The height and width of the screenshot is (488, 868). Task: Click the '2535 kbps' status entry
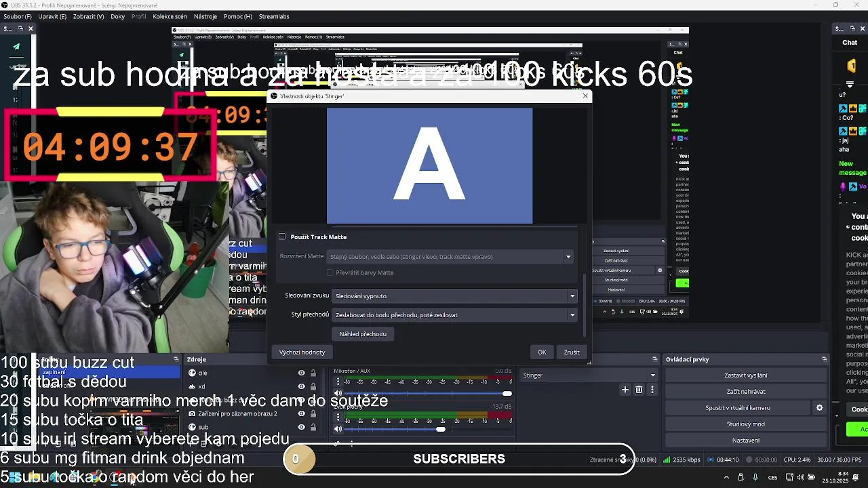coord(682,460)
